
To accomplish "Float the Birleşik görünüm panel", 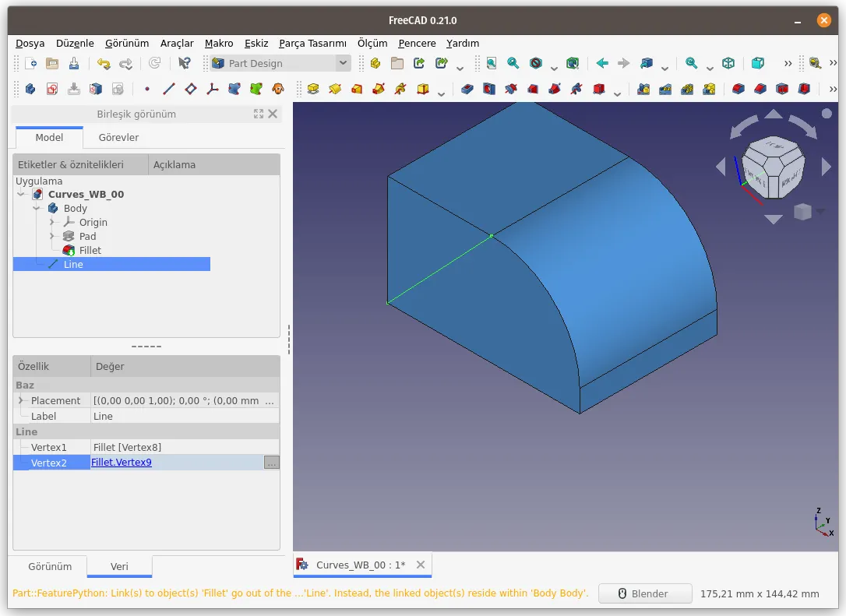I will (x=259, y=114).
